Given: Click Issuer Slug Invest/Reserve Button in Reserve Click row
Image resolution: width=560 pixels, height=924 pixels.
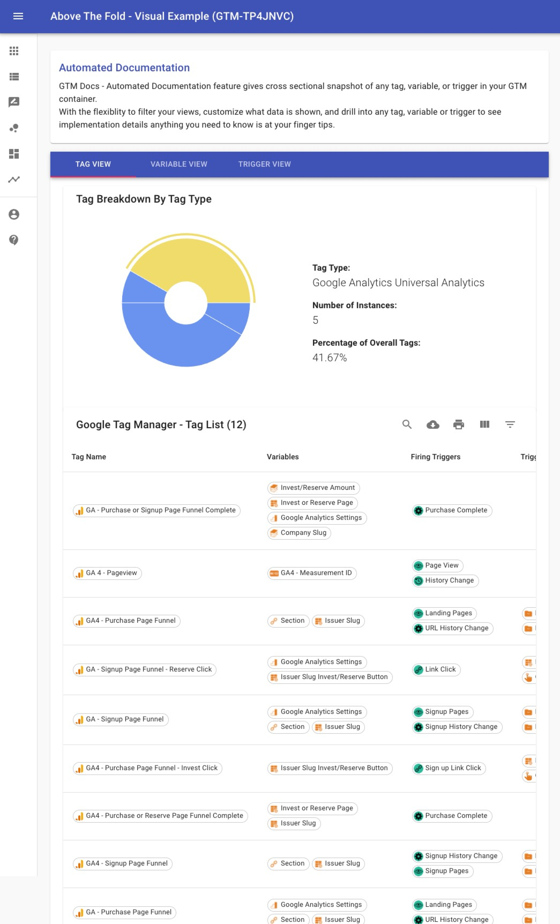Looking at the screenshot, I should [x=330, y=677].
